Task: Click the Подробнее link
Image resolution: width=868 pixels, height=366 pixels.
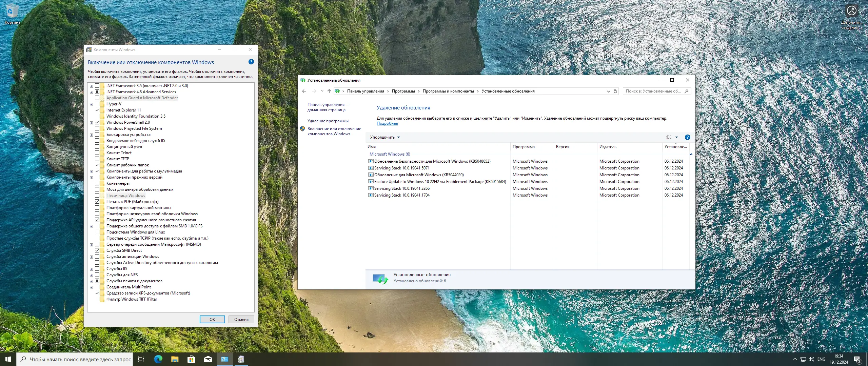Action: 387,123
